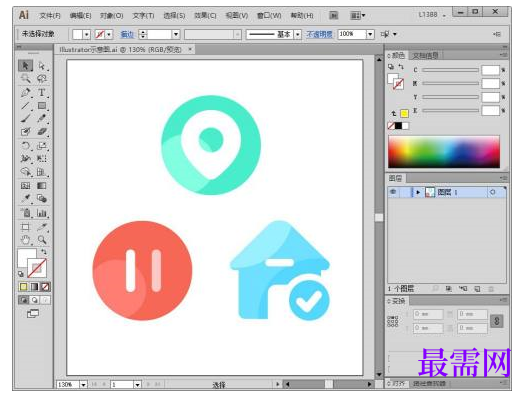Open zoom level 130% dropdown

pyautogui.click(x=83, y=385)
